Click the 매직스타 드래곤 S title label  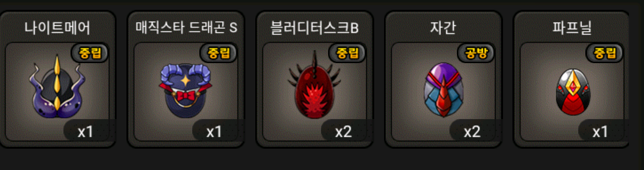pos(186,27)
